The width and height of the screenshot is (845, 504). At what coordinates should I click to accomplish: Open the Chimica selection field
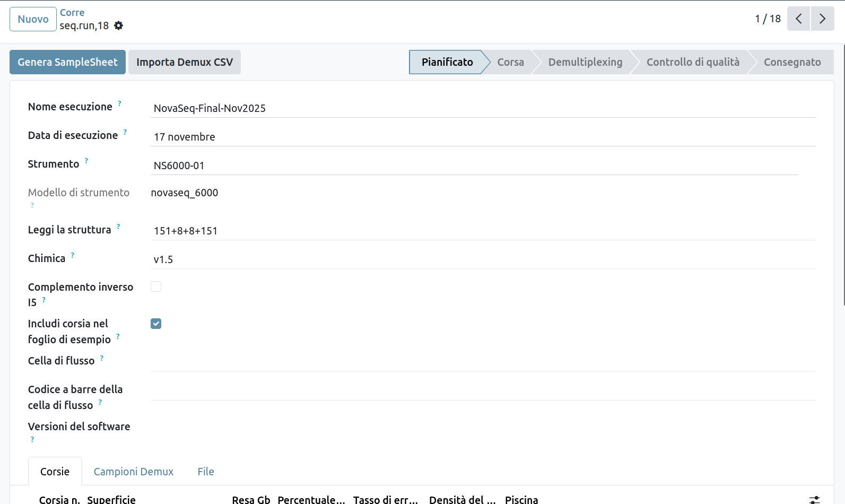(x=483, y=259)
